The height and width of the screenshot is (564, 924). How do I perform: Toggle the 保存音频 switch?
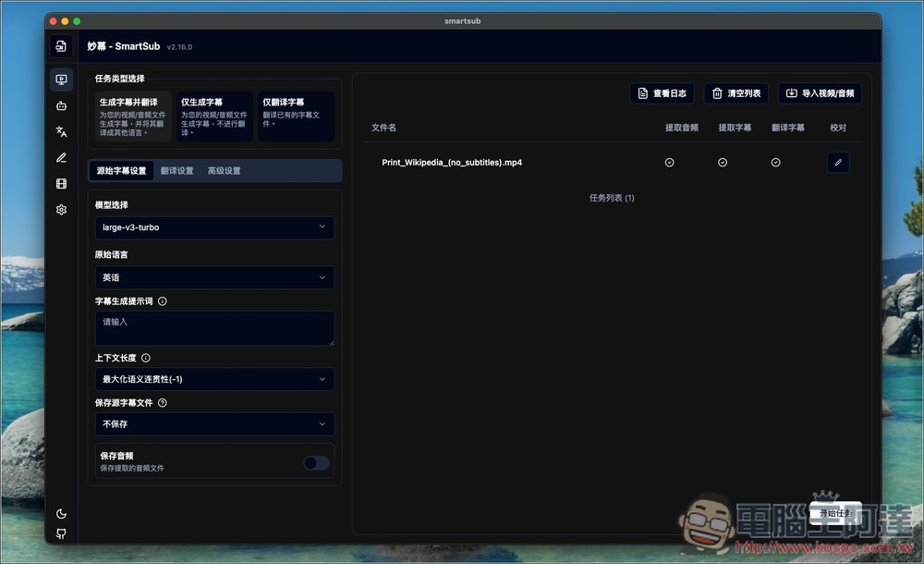click(316, 462)
